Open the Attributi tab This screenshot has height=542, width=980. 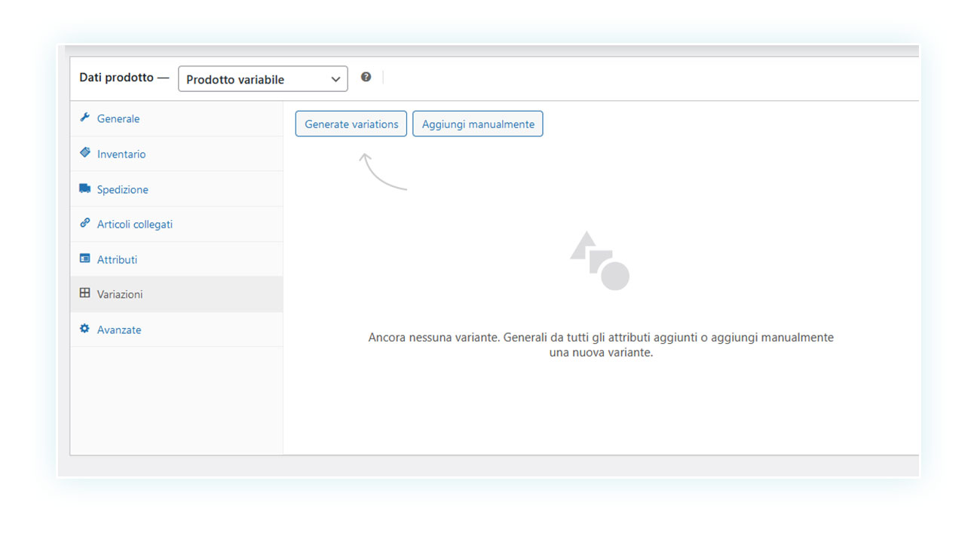point(176,259)
